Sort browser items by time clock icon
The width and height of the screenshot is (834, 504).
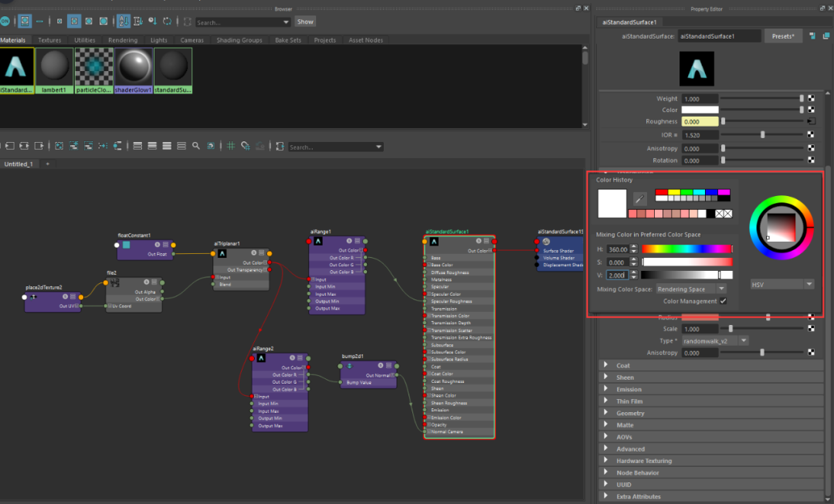[x=152, y=22]
